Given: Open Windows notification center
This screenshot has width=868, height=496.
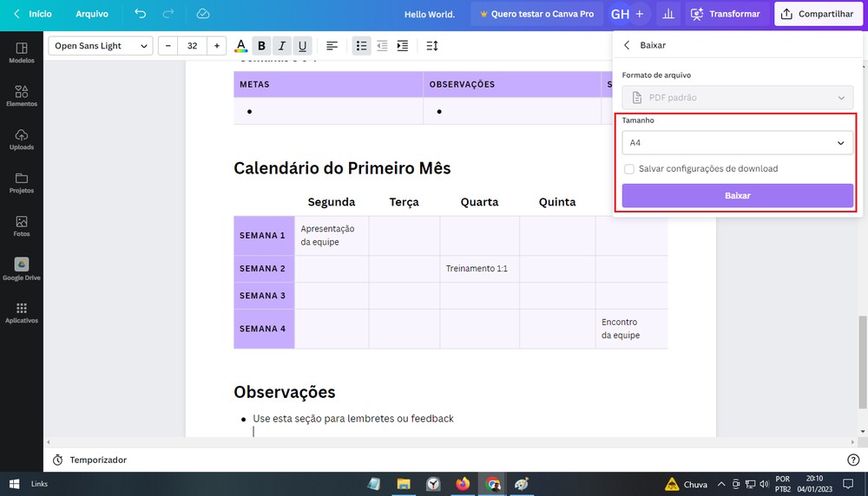Looking at the screenshot, I should pyautogui.click(x=847, y=485).
